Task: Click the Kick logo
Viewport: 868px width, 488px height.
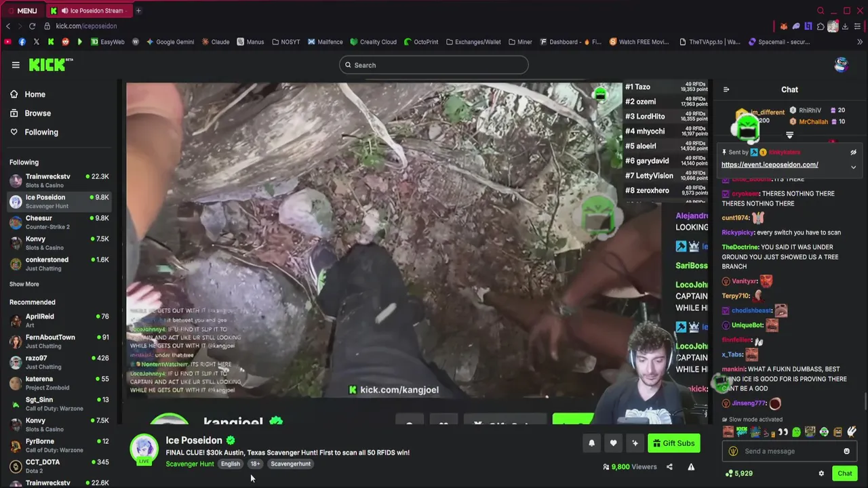Action: pos(50,64)
